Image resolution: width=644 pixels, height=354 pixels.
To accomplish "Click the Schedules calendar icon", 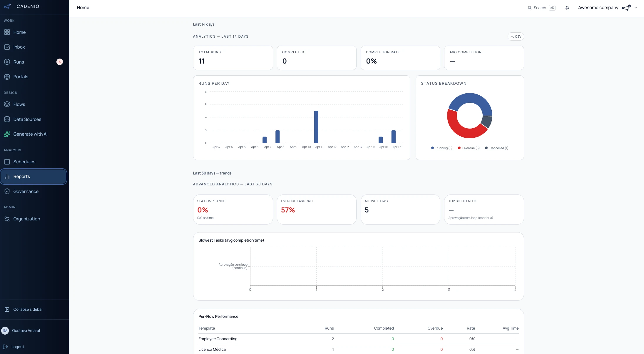I will point(7,162).
